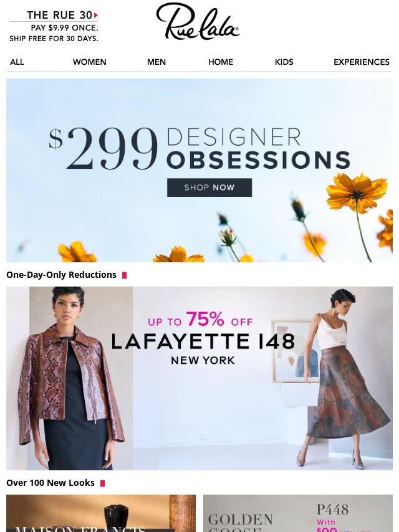The width and height of the screenshot is (399, 532).
Task: Click the Rue La La logo
Action: click(x=198, y=22)
